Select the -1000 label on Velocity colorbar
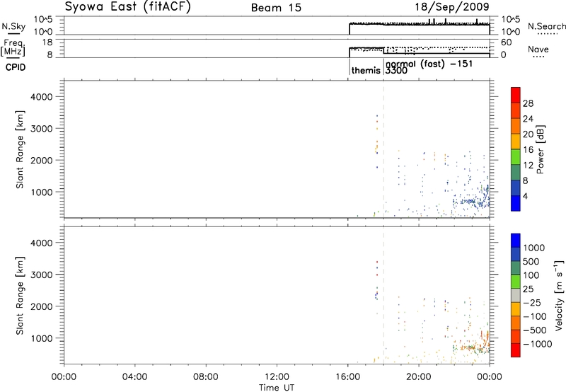Image resolution: width=566 pixels, height=392 pixels. coord(538,344)
